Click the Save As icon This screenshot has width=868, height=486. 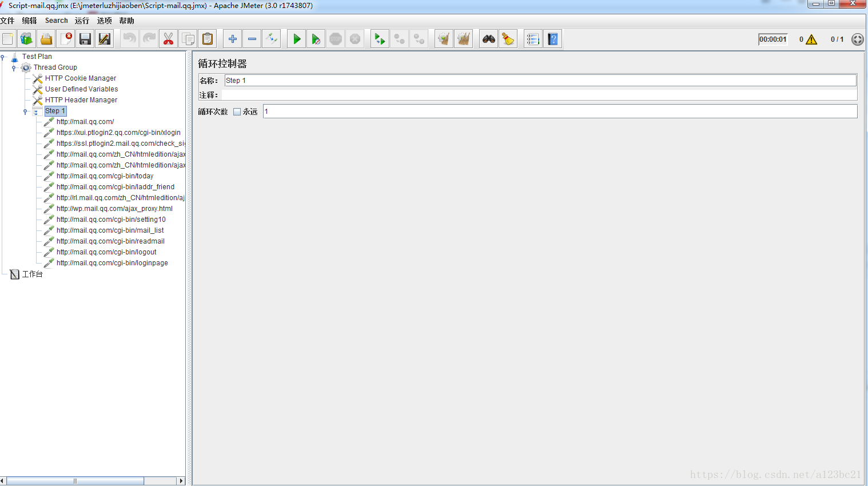tap(105, 39)
